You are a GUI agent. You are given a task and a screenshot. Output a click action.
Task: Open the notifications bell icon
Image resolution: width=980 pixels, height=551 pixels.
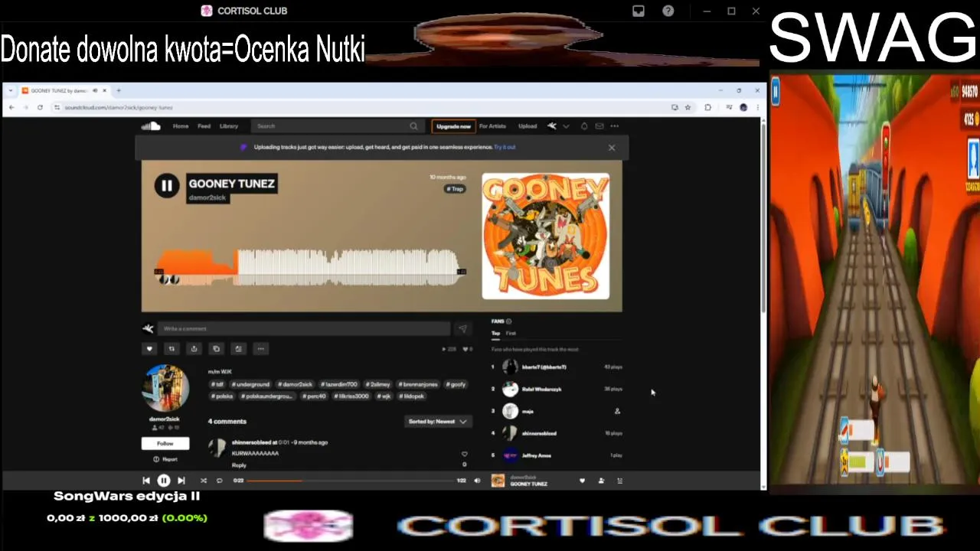click(x=584, y=126)
